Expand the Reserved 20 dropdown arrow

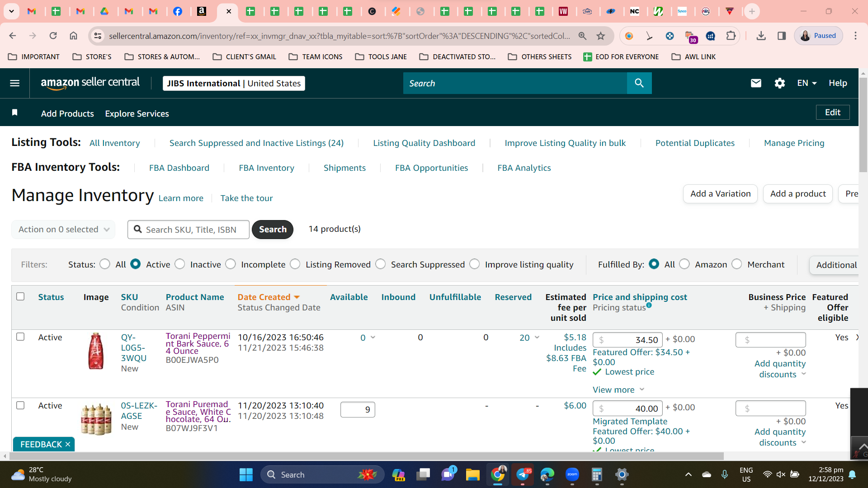537,338
